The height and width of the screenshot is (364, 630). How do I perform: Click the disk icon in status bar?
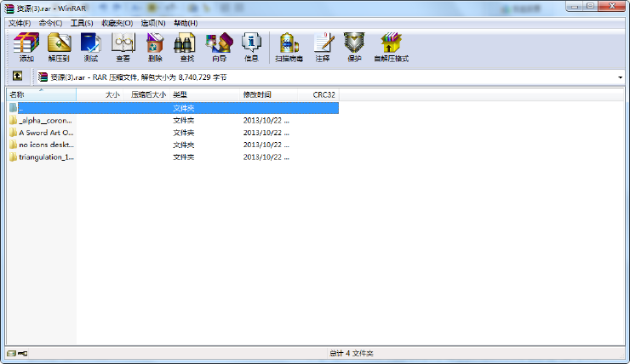click(x=11, y=354)
